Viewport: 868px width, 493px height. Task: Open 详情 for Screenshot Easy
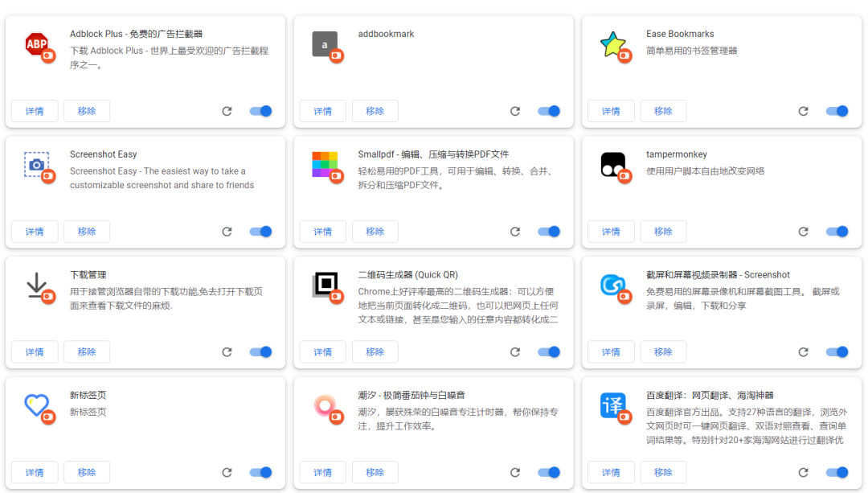coord(35,232)
